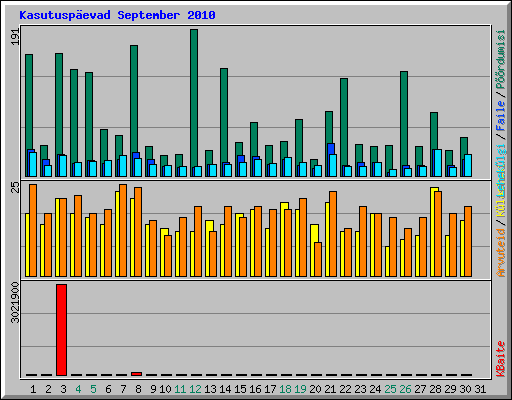Select day label 9 on the x-axis

pyautogui.click(x=153, y=389)
